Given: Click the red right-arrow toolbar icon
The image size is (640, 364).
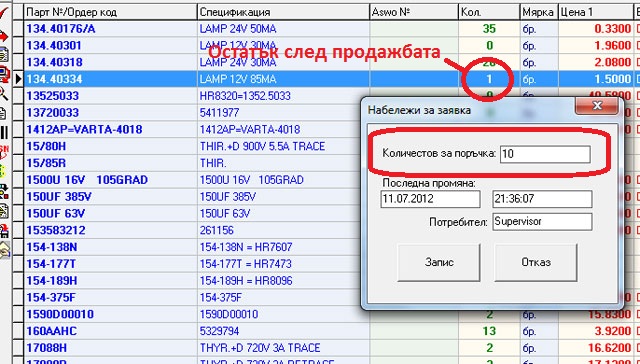Looking at the screenshot, I should (x=4, y=37).
